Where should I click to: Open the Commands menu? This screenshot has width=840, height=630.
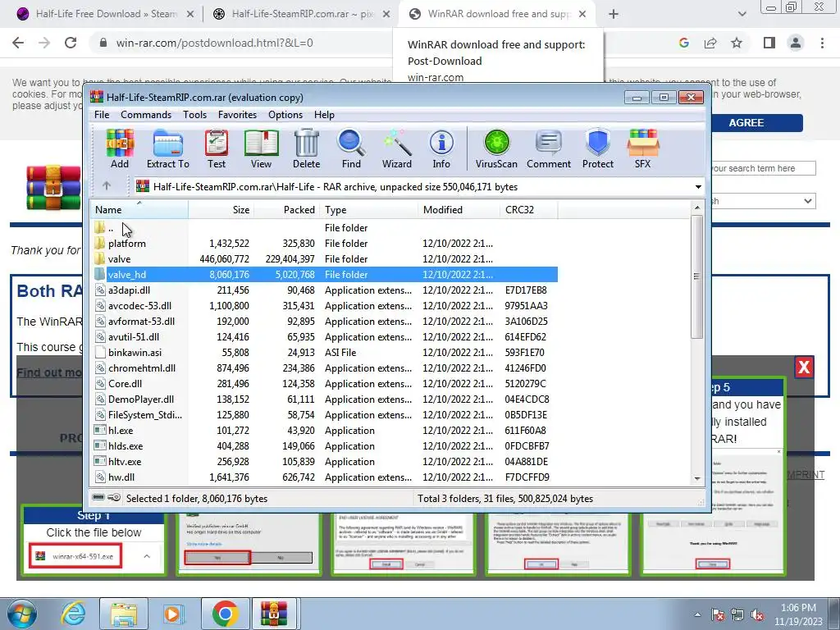coord(146,115)
